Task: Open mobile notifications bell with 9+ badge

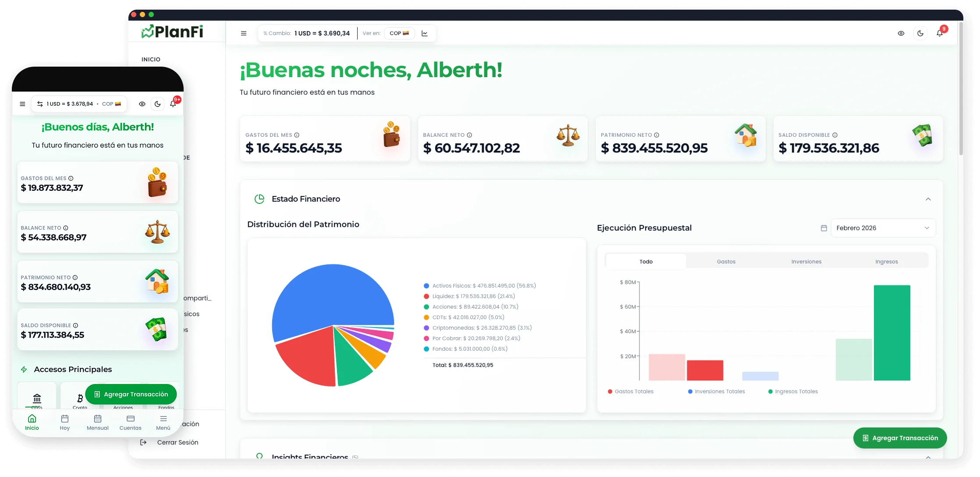Action: pos(173,104)
